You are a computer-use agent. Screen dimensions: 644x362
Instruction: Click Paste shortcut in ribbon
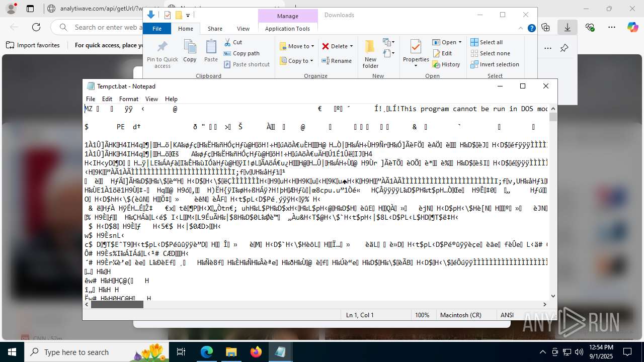pos(247,64)
